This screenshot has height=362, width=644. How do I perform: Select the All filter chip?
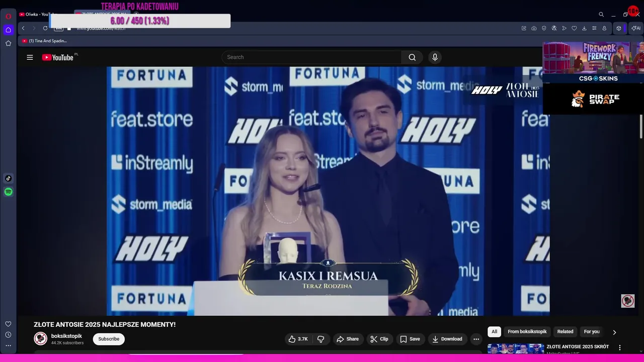tap(494, 331)
